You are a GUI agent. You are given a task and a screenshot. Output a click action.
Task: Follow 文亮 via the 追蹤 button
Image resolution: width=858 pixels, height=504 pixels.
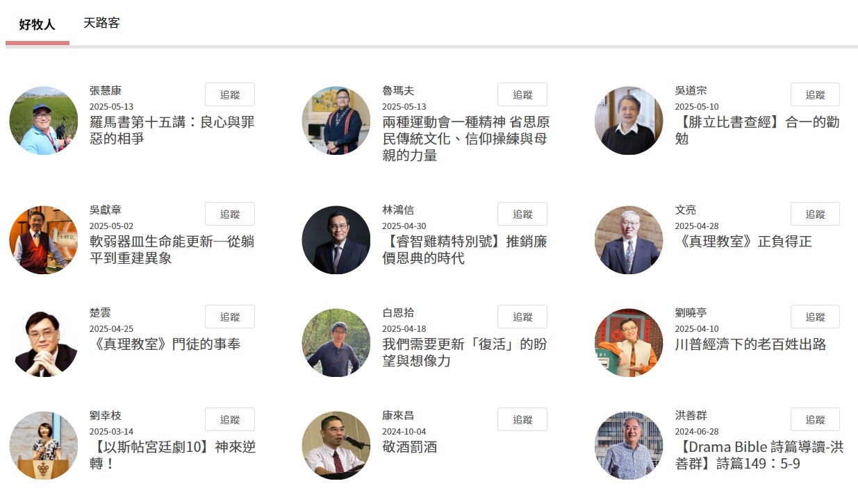816,214
